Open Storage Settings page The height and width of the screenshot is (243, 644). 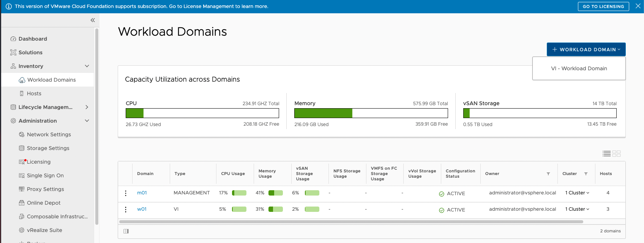click(x=48, y=148)
